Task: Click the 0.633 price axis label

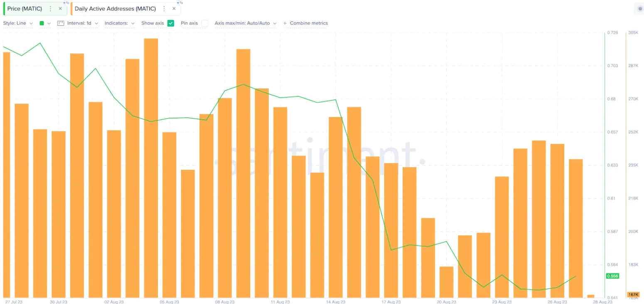Action: (x=612, y=165)
